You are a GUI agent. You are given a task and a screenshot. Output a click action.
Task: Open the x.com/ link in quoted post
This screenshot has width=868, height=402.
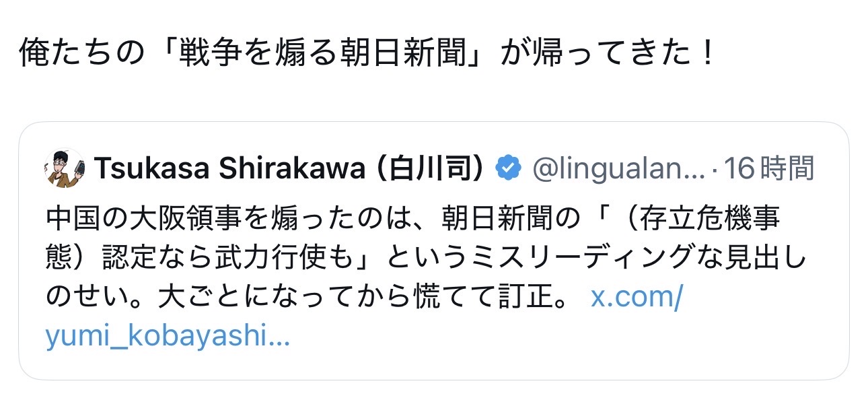click(x=637, y=298)
